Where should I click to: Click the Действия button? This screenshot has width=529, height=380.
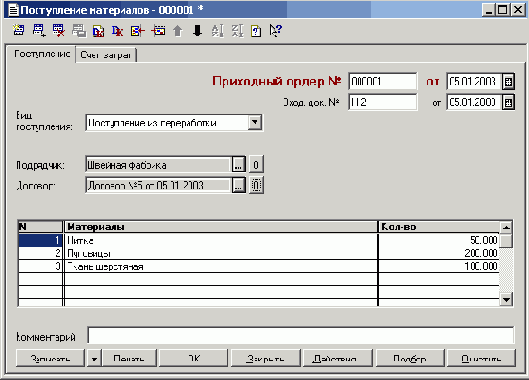coord(338,358)
